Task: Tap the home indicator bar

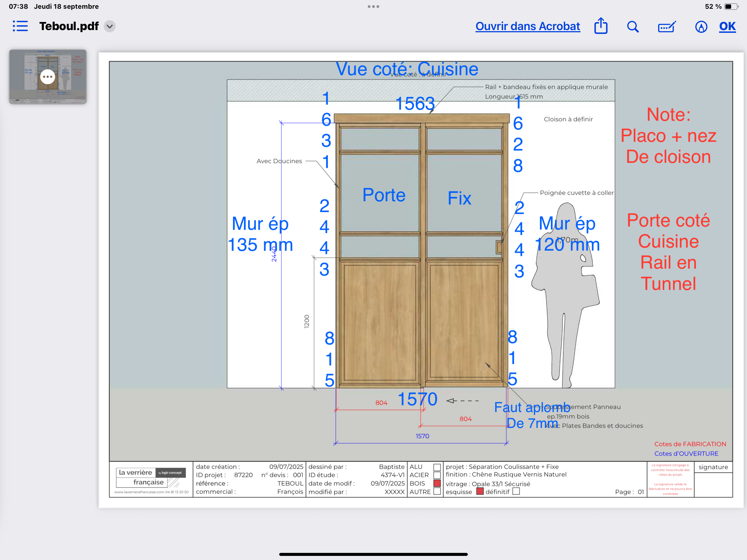Action: (373, 554)
